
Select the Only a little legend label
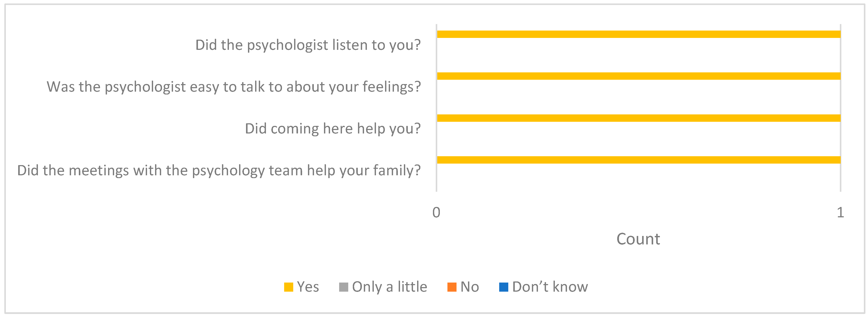coord(389,287)
